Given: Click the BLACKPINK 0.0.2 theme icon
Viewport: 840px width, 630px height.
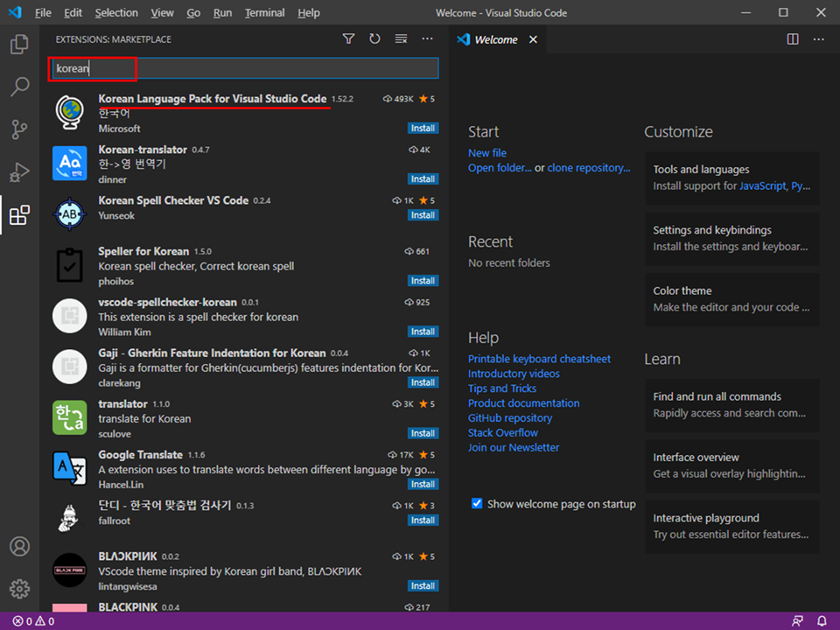Looking at the screenshot, I should point(70,570).
